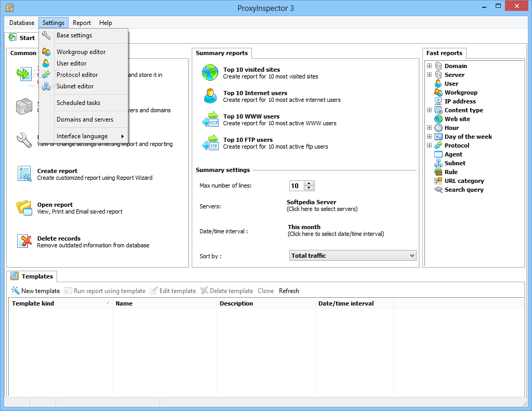Click the IP address fast report icon

pyautogui.click(x=438, y=101)
